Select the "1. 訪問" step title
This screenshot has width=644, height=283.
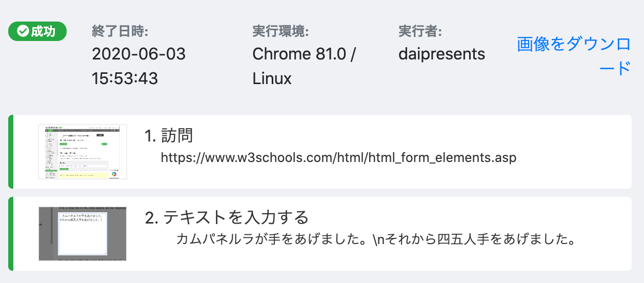[169, 136]
